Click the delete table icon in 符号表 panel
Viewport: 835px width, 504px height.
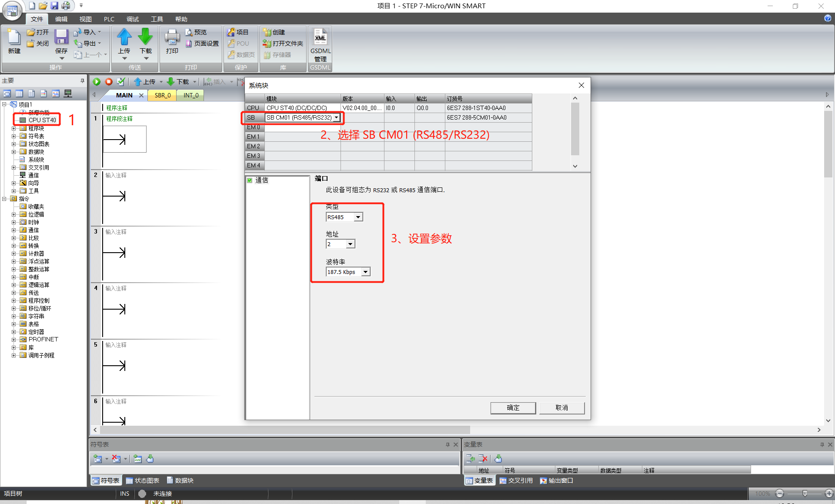pos(116,459)
